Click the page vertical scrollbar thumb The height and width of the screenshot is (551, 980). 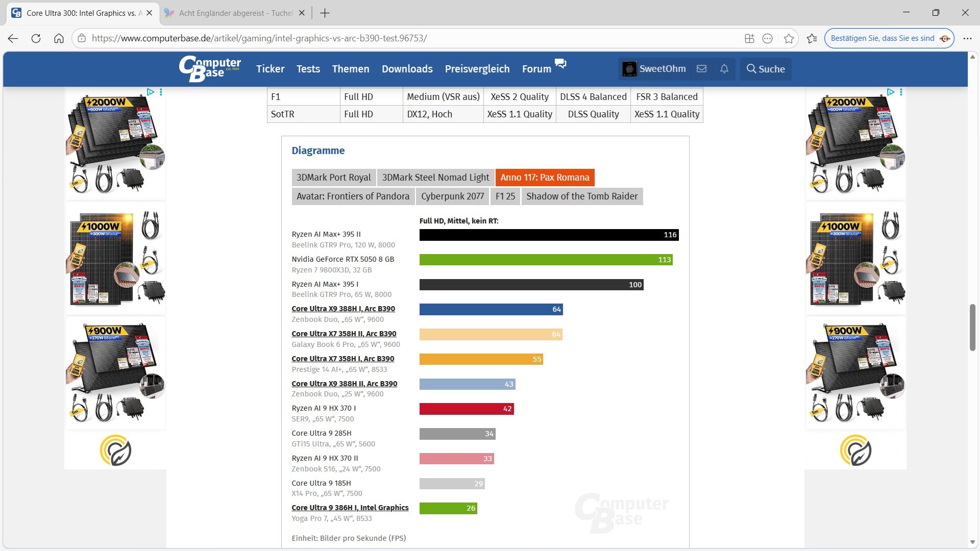973,327
